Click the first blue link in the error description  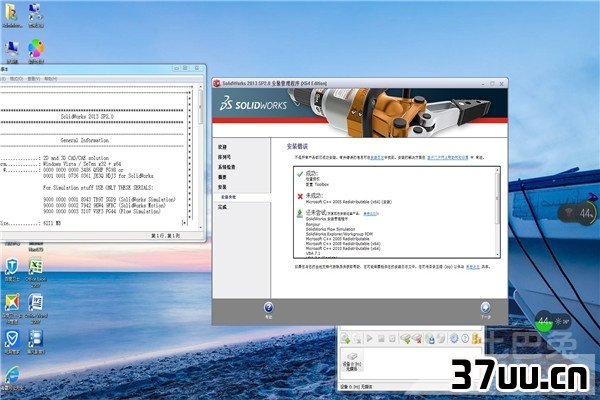376,157
